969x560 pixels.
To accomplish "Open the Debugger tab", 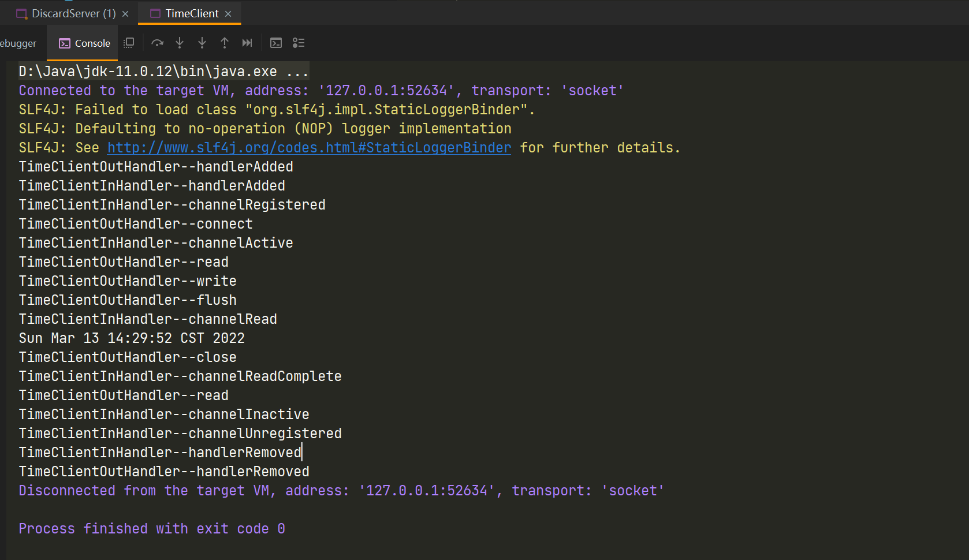I will point(18,43).
